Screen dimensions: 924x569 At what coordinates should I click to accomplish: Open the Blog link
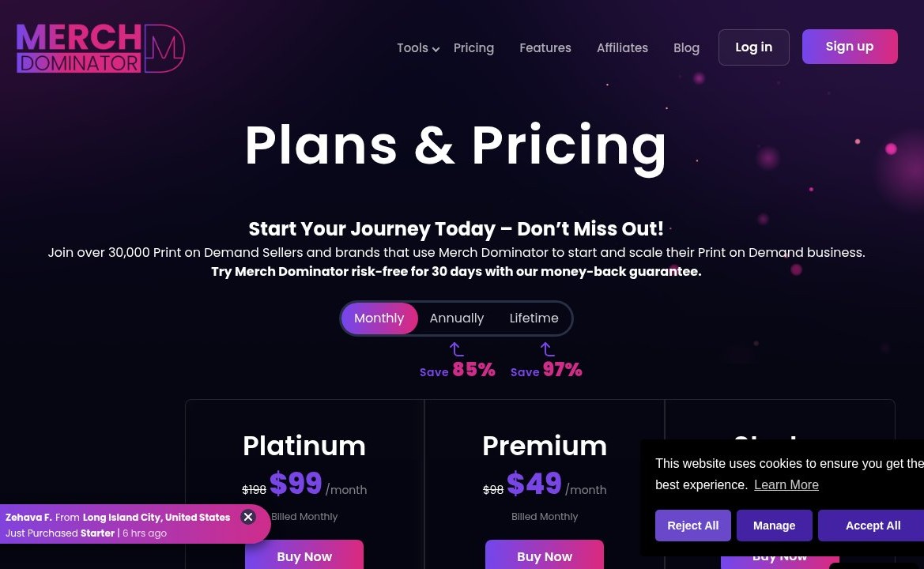[x=687, y=47]
